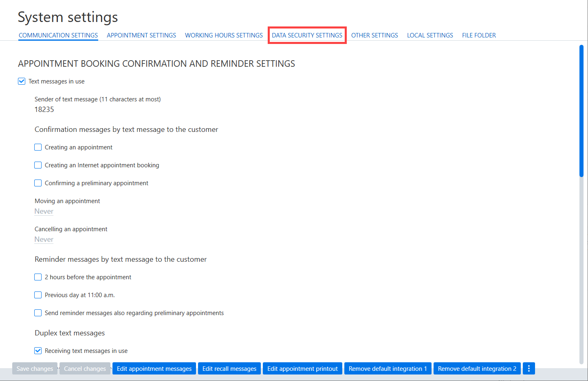Click Edit recall messages button
This screenshot has height=381, width=588.
coord(229,368)
